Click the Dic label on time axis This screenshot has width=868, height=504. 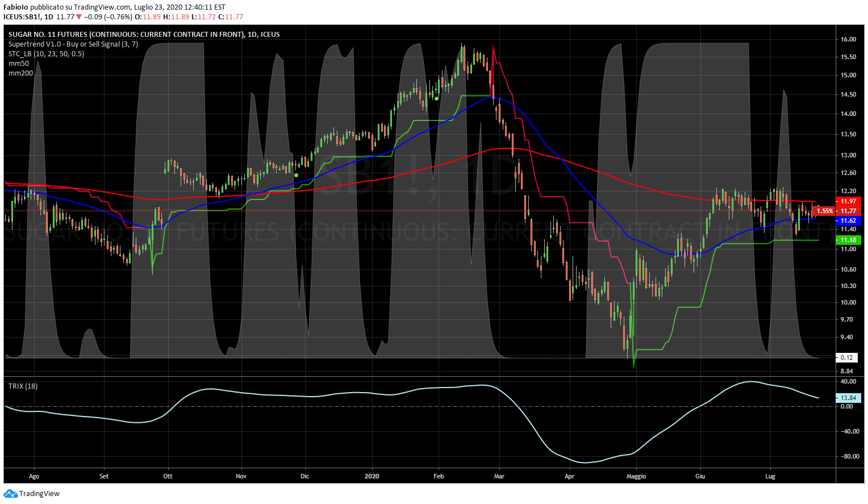click(305, 476)
